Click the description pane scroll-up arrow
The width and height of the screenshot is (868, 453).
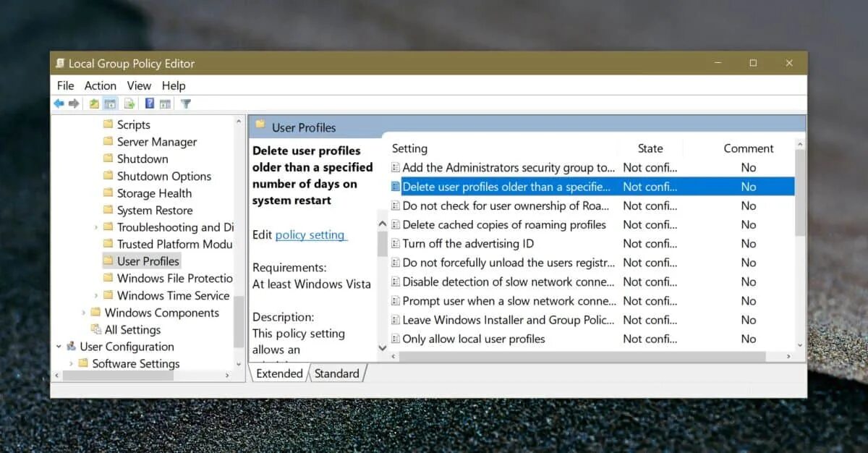(x=383, y=224)
